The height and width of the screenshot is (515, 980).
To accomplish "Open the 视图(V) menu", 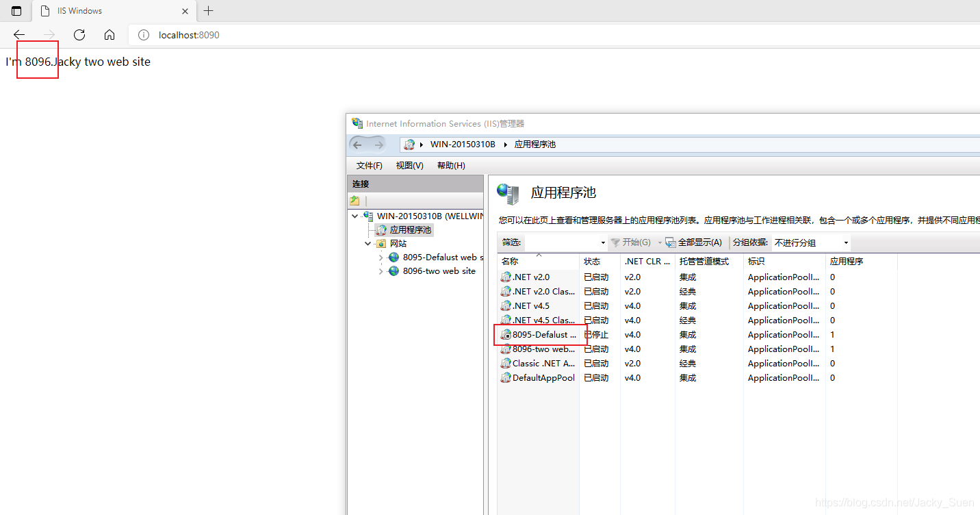I will click(409, 166).
